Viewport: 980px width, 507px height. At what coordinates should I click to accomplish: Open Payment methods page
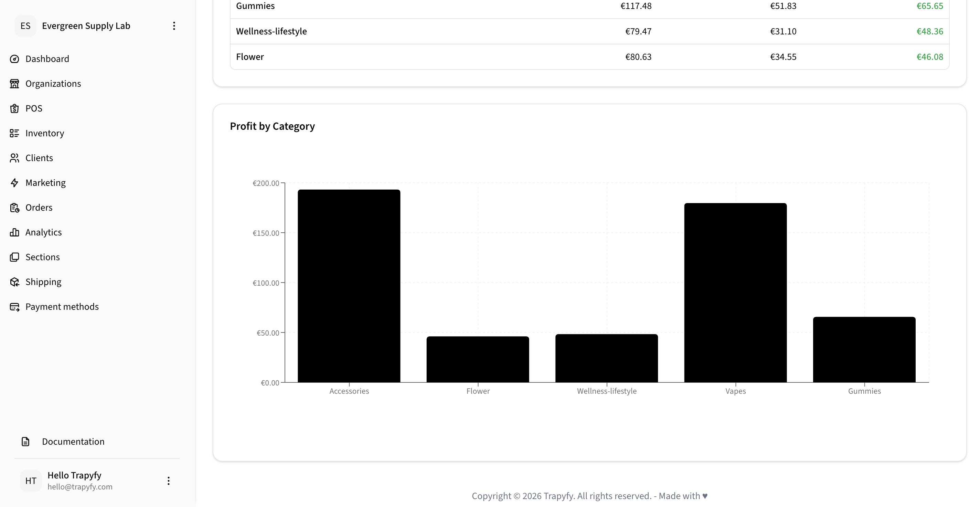click(62, 307)
